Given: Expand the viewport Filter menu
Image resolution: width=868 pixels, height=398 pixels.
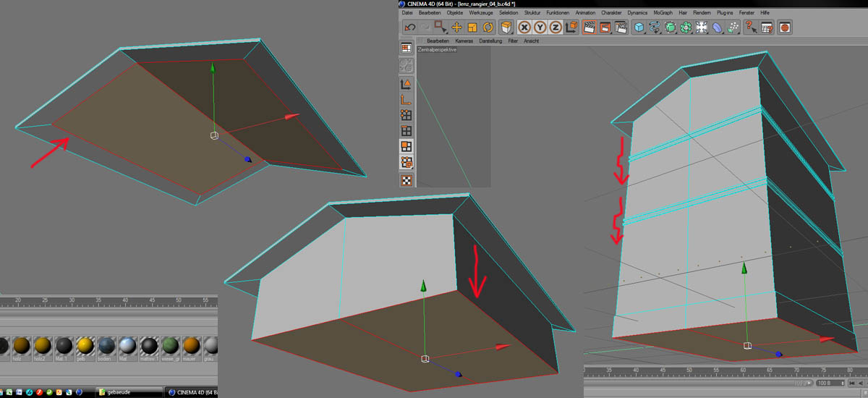Looking at the screenshot, I should coord(513,41).
